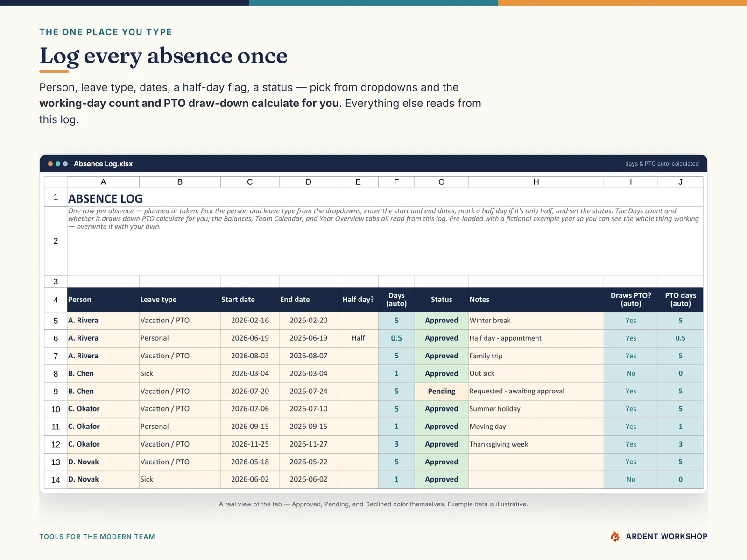Select the Pending status cell
This screenshot has width=747, height=560.
[x=442, y=392]
